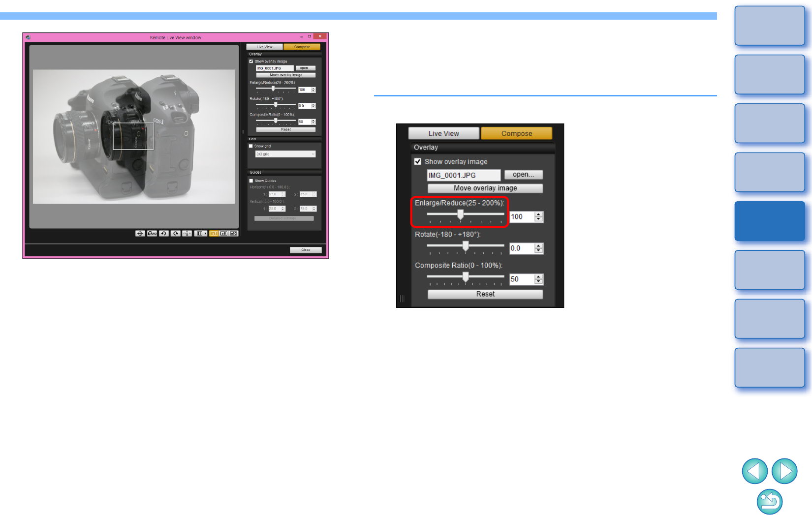This screenshot has width=812, height=515.
Task: Uncheck Show overlay image in enlarged panel
Action: (x=418, y=161)
